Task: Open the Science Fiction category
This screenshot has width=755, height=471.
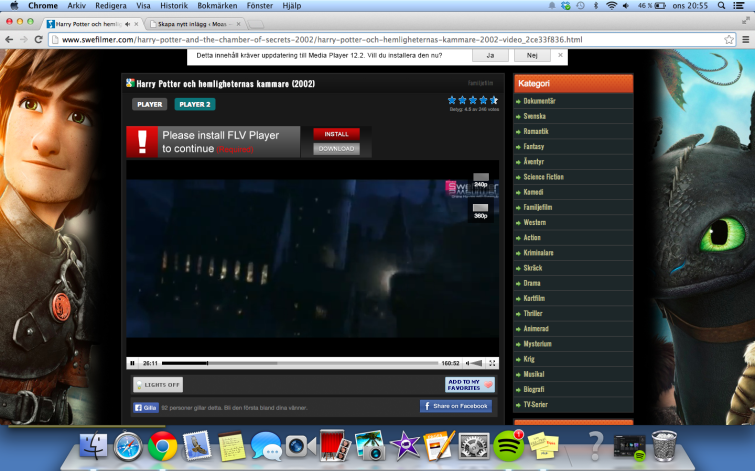Action: click(x=543, y=177)
